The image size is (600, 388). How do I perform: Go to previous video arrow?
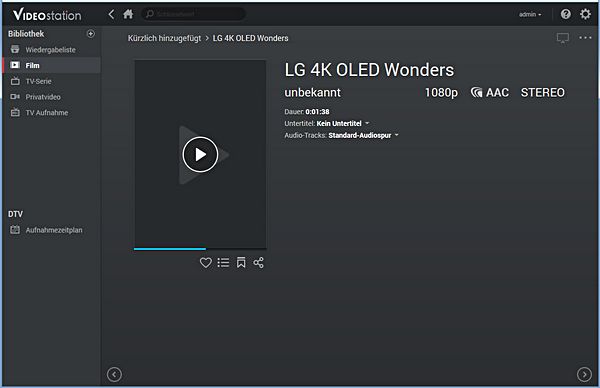[x=114, y=374]
